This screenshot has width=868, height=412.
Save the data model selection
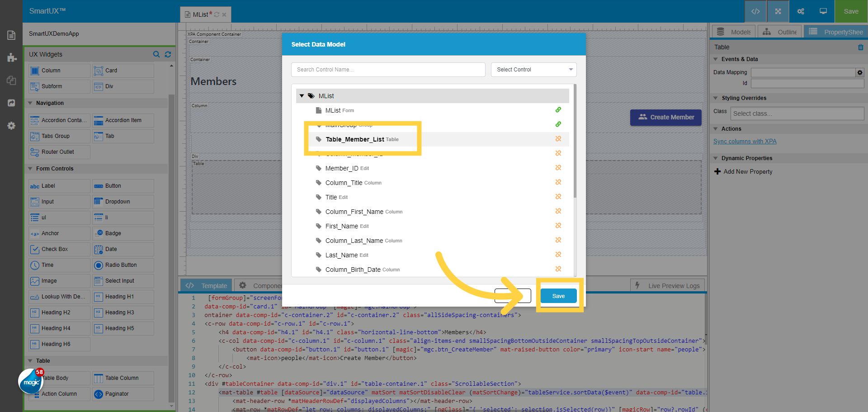(x=559, y=296)
